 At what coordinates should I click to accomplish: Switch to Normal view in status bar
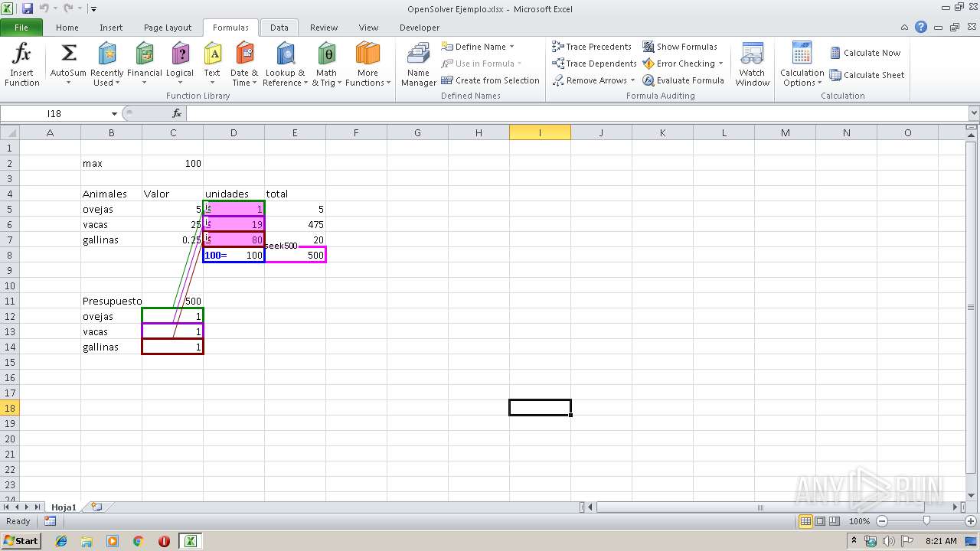805,521
